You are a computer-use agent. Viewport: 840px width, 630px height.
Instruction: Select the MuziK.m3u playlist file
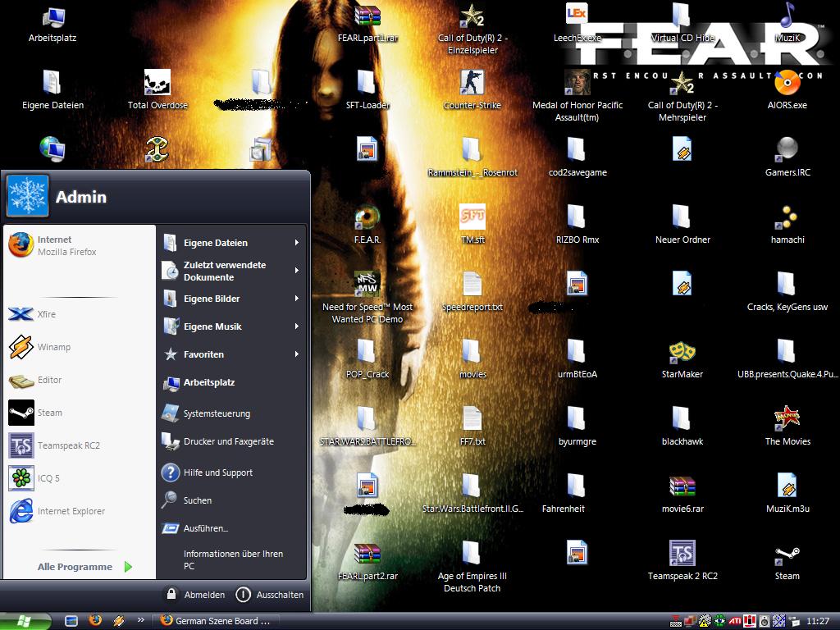tap(787, 495)
